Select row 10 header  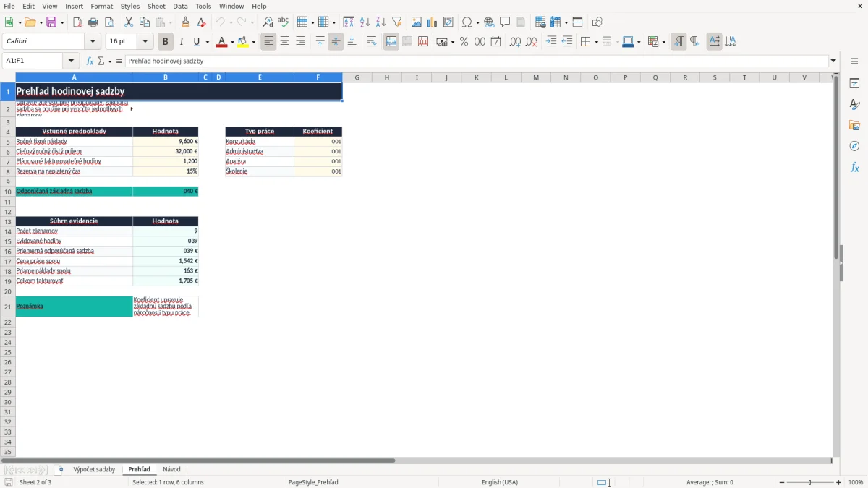8,192
